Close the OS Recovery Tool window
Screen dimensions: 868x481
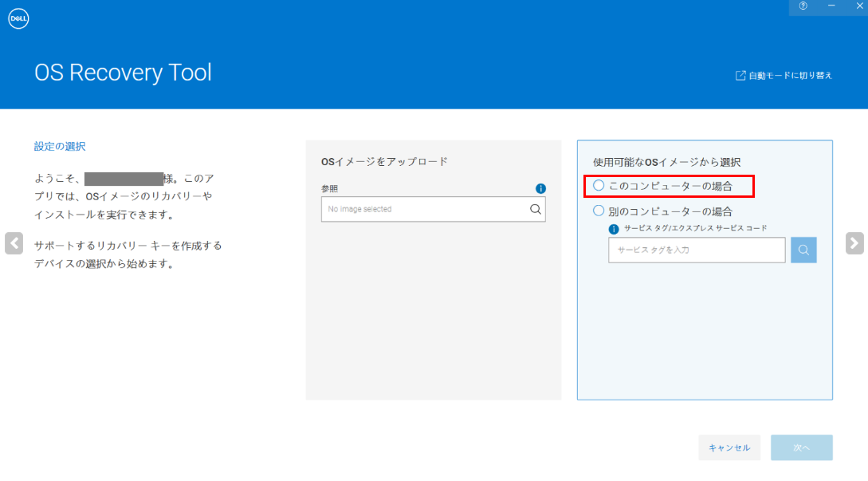tap(859, 6)
